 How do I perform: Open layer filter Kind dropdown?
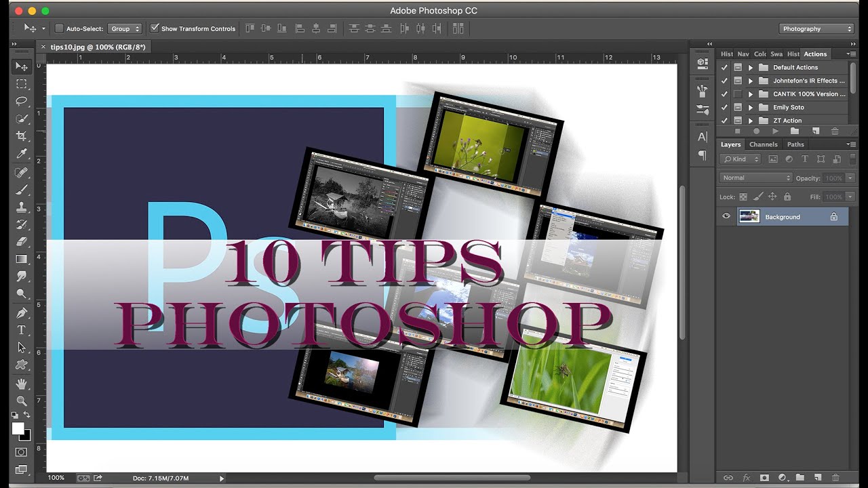point(741,159)
